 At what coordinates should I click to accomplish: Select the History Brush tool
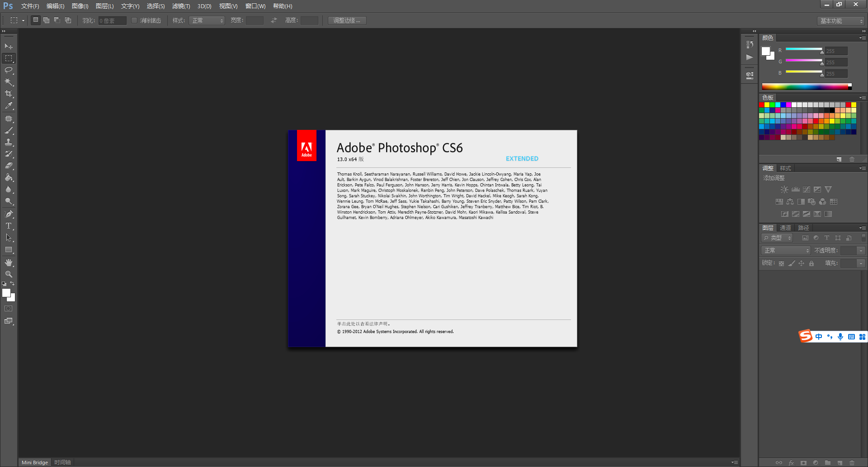click(x=9, y=154)
